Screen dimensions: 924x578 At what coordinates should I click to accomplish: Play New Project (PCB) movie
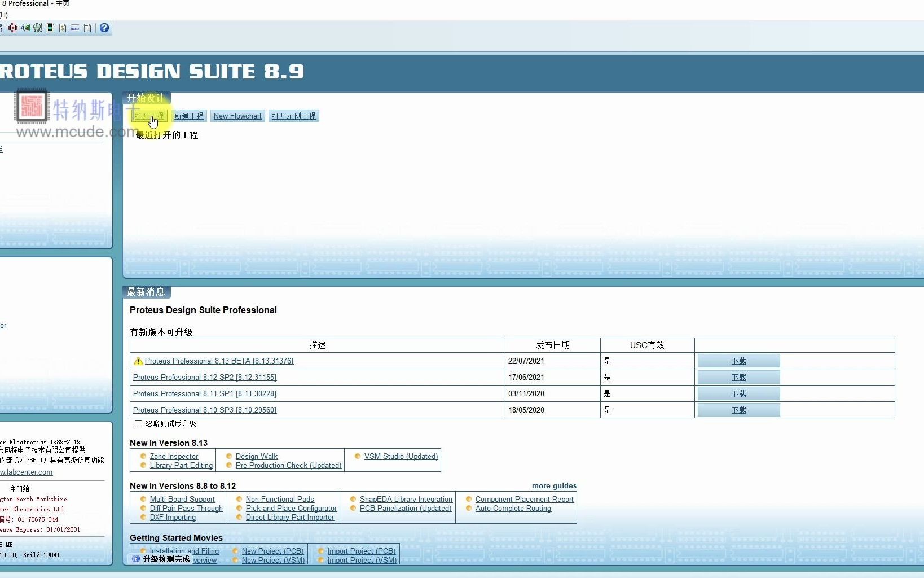pyautogui.click(x=272, y=551)
